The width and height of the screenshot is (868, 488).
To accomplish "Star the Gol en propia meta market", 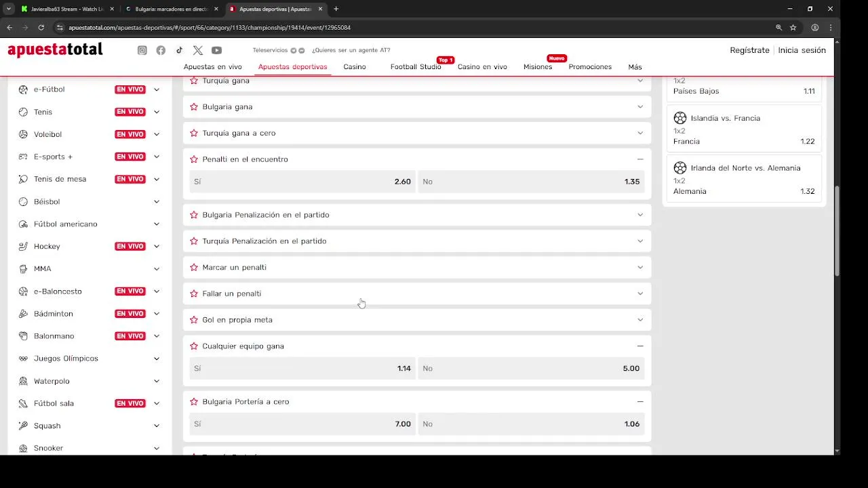I will tap(194, 320).
